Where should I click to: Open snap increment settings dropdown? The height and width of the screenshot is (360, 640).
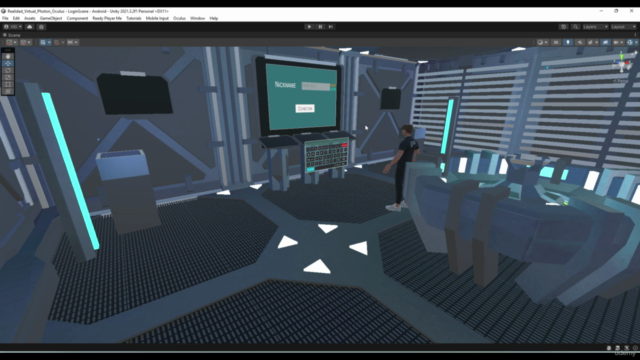73,42
